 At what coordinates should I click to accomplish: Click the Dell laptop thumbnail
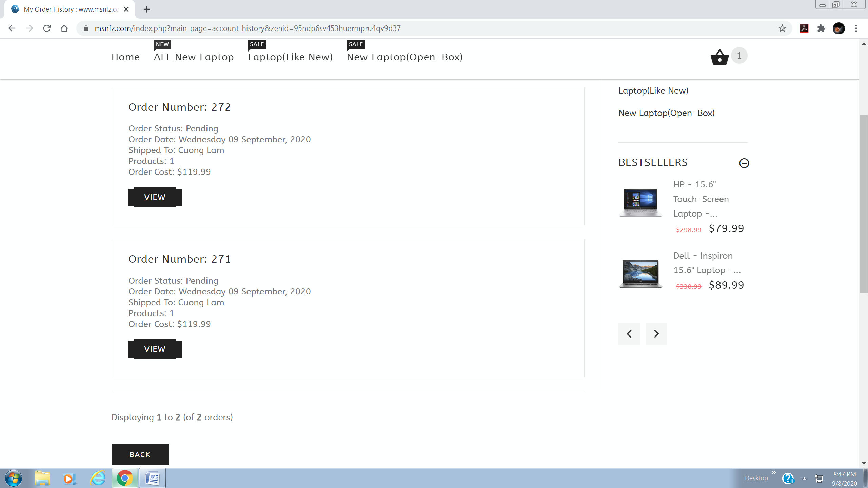tap(640, 274)
